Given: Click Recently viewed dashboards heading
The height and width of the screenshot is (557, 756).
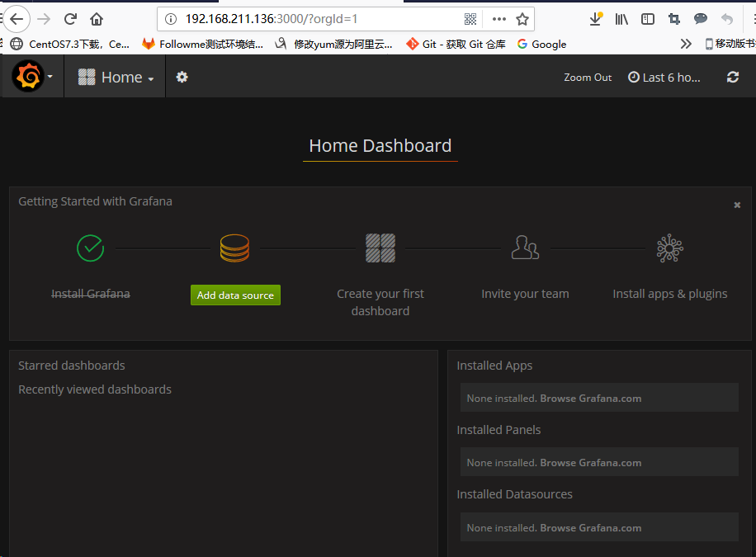Looking at the screenshot, I should click(95, 389).
